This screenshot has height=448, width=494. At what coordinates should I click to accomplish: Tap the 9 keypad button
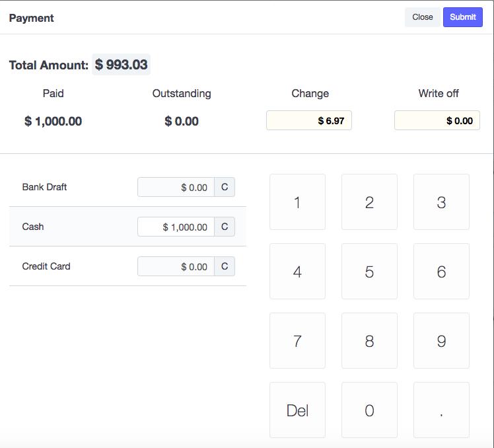click(441, 341)
